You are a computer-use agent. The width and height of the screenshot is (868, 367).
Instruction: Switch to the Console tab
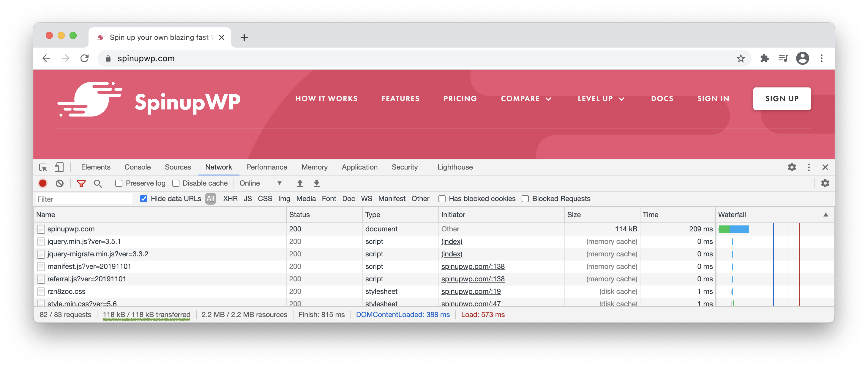coord(138,167)
